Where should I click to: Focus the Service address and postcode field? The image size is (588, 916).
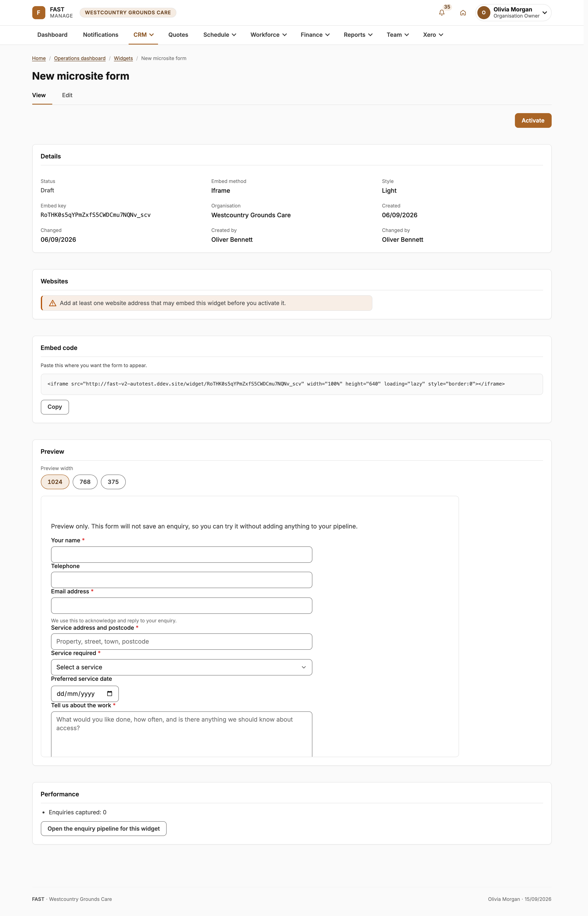pos(181,642)
